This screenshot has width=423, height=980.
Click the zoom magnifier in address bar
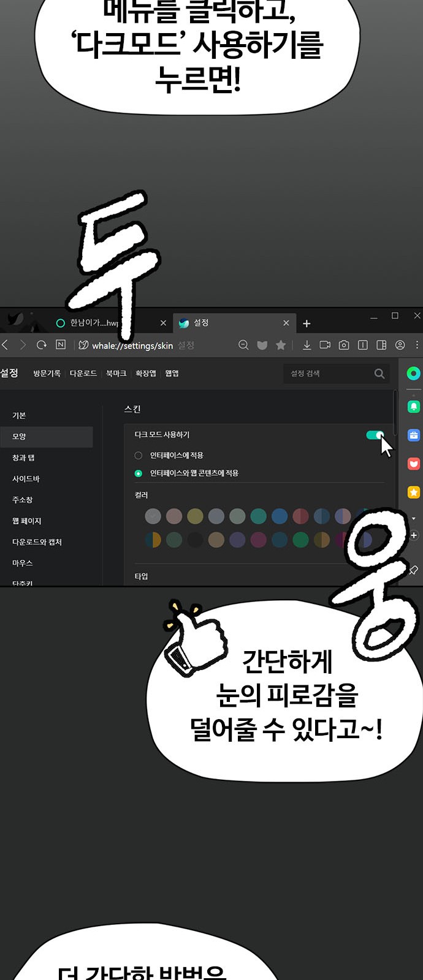(x=243, y=345)
